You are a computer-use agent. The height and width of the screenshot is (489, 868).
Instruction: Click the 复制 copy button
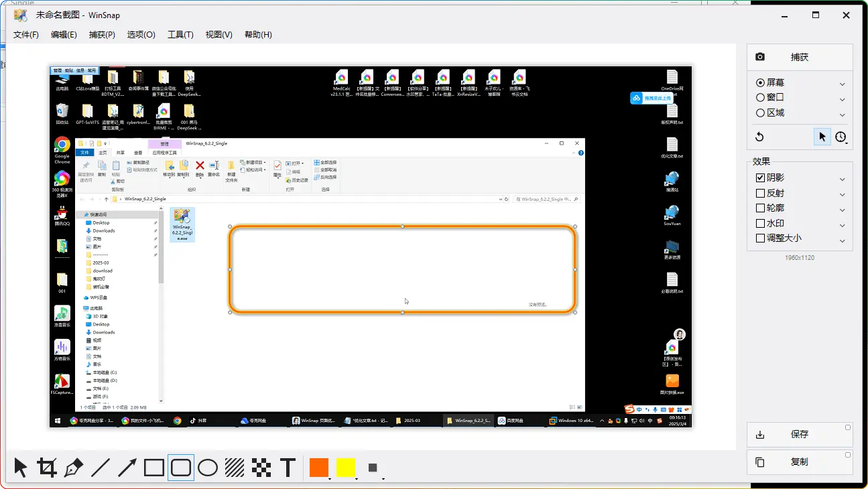coord(799,462)
